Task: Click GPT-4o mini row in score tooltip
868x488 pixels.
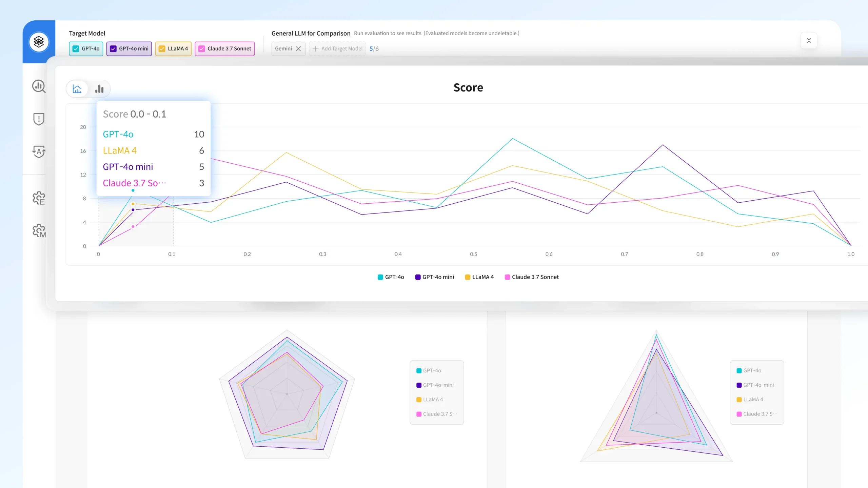Action: 154,167
